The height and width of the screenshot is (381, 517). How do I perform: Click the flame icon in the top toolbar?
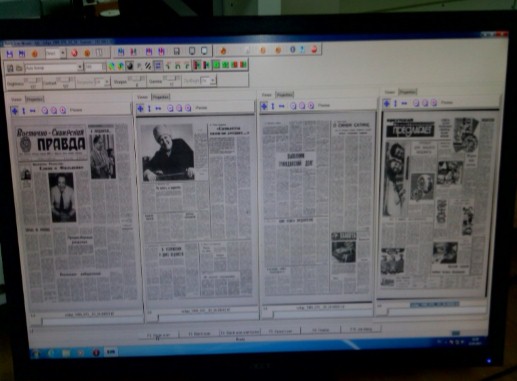click(x=223, y=51)
